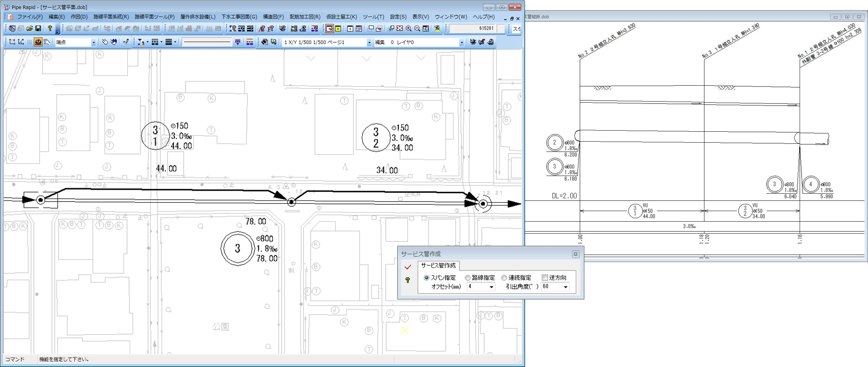Open the 下水工事図面(G) menu
868x367 pixels.
click(239, 17)
